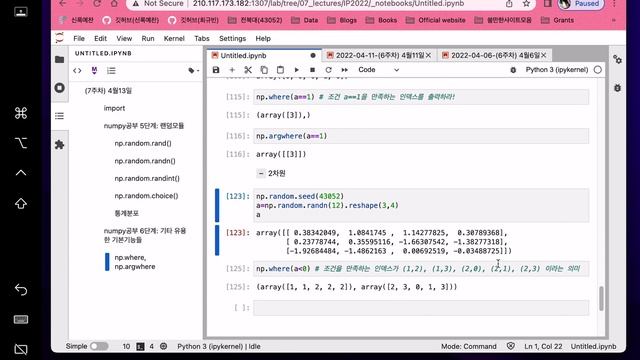Click Python 3 (ipykernel) | Idle status
This screenshot has width=640, height=360.
[219, 346]
